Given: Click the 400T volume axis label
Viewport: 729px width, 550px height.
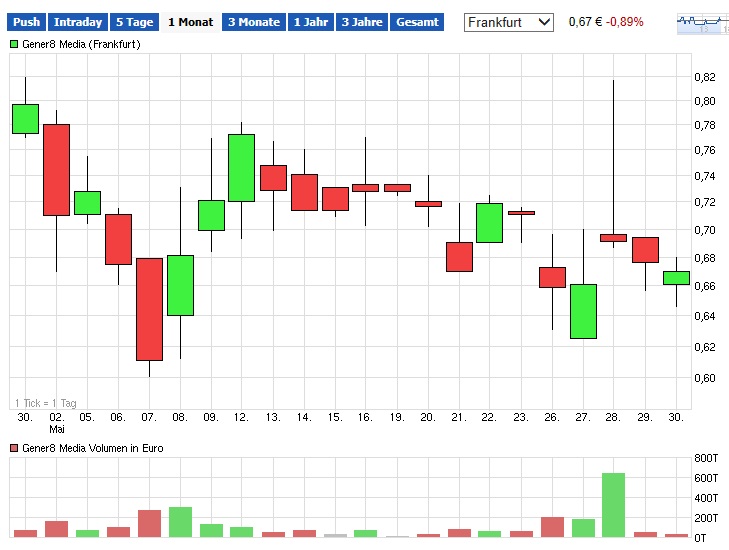Looking at the screenshot, I should pos(706,498).
